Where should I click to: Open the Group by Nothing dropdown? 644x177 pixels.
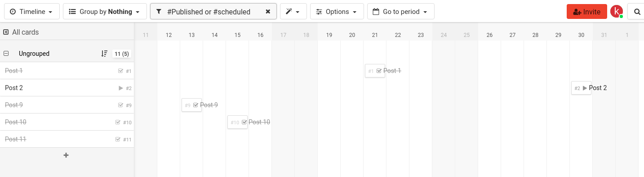click(105, 12)
